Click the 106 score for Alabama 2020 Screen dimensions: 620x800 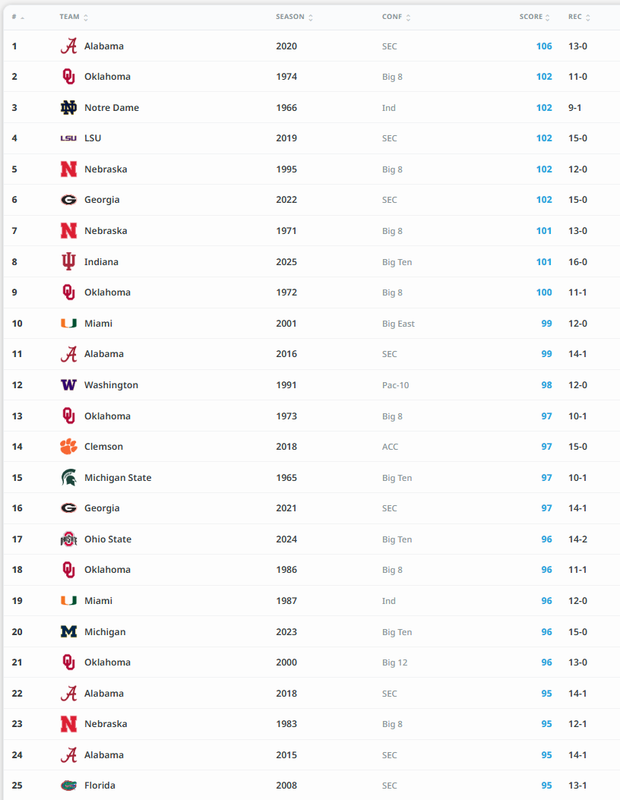click(544, 46)
